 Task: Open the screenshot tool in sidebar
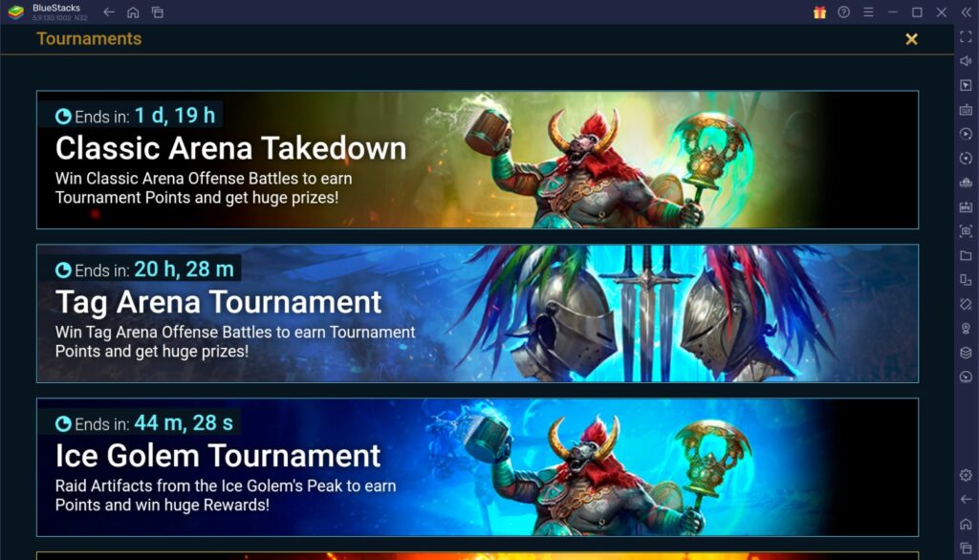tap(966, 231)
